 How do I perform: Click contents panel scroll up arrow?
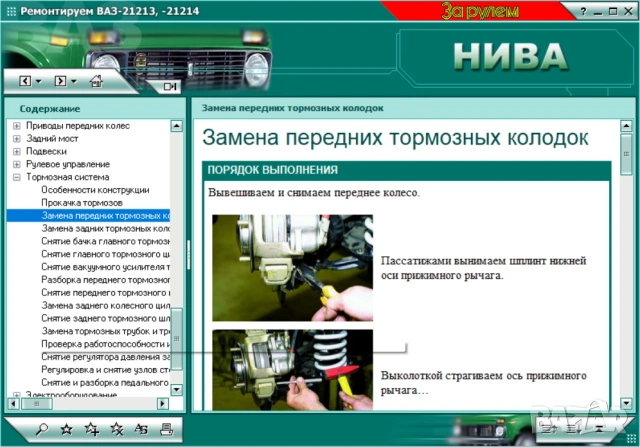tap(176, 126)
